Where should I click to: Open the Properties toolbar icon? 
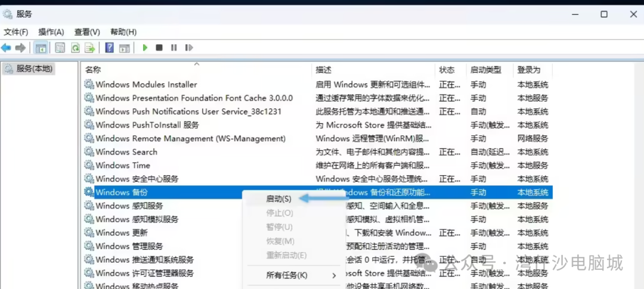pyautogui.click(x=60, y=48)
